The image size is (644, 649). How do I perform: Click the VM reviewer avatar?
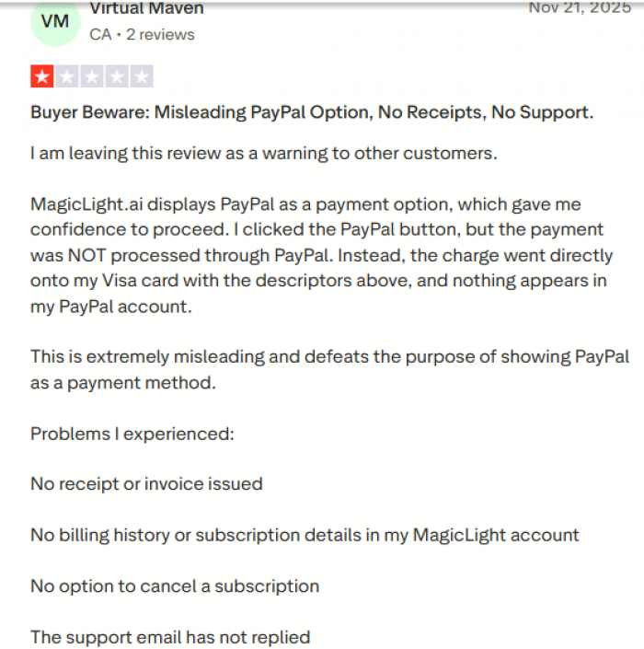[x=55, y=21]
